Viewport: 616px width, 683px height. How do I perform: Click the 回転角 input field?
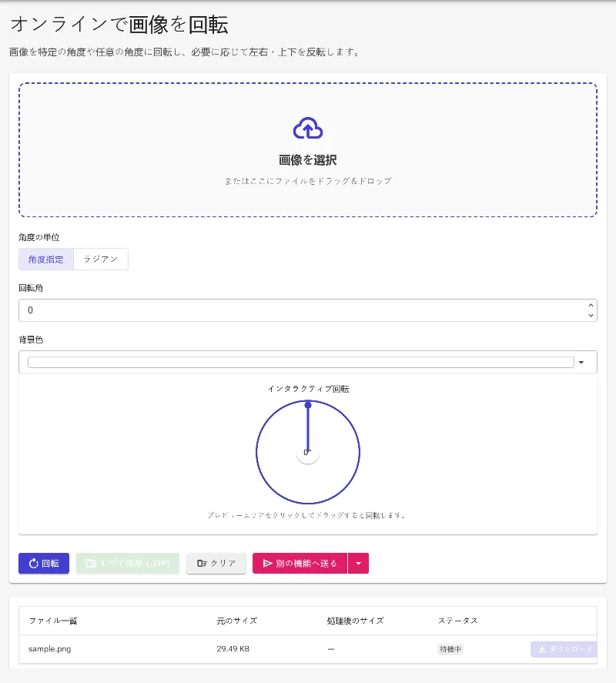(307, 310)
